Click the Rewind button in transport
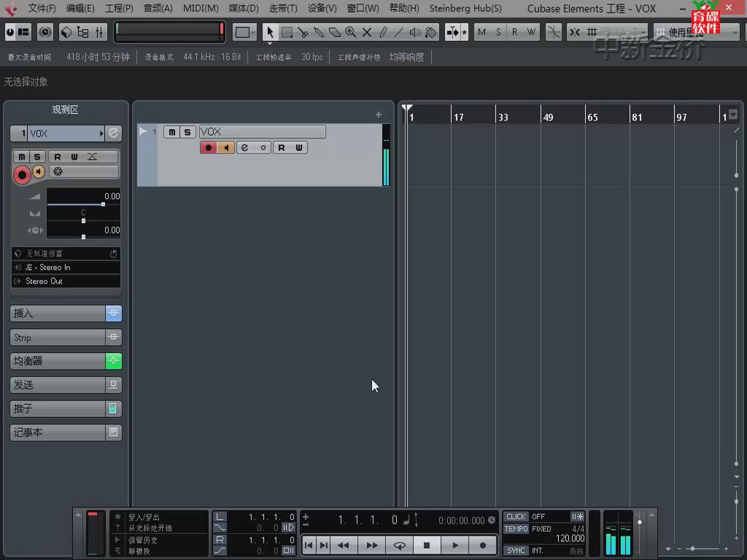This screenshot has width=747, height=560. coord(343,545)
